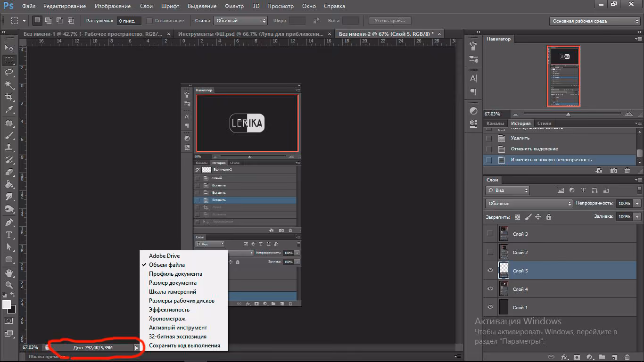Open the Файл menu
This screenshot has width=644, height=362.
pyautogui.click(x=29, y=6)
